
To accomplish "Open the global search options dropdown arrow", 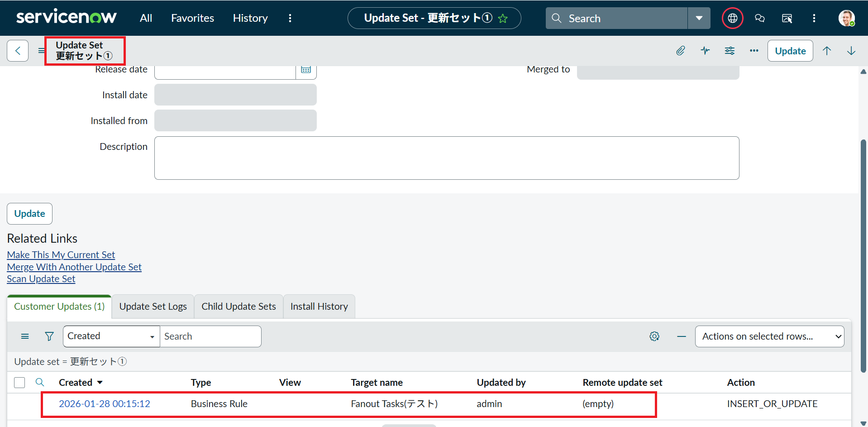I will click(699, 18).
